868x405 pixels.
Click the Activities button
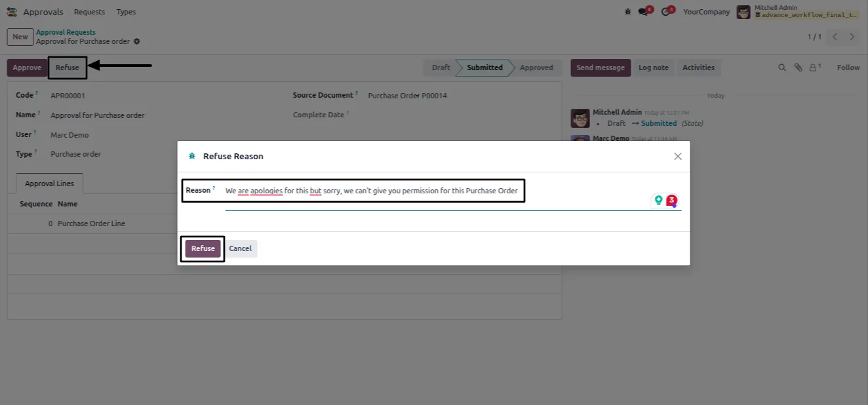pyautogui.click(x=698, y=67)
